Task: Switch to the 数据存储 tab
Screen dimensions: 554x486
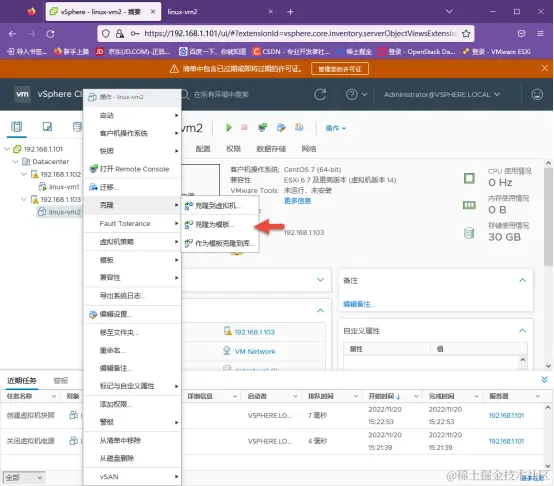Action: [x=271, y=149]
